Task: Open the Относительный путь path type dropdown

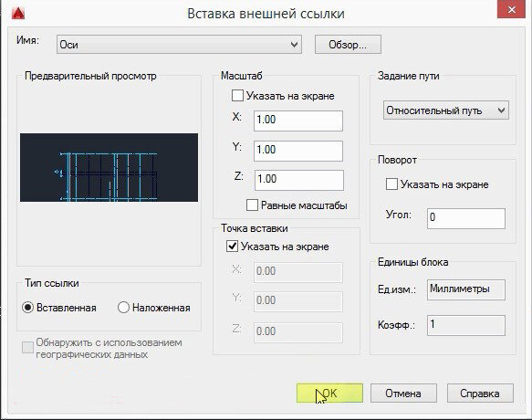Action: pos(446,110)
